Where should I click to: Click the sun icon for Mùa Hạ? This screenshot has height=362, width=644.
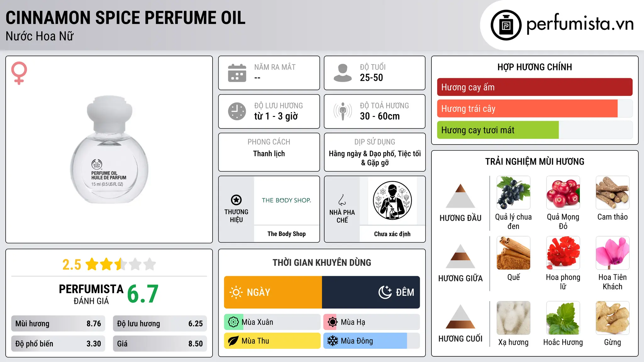[x=332, y=322]
